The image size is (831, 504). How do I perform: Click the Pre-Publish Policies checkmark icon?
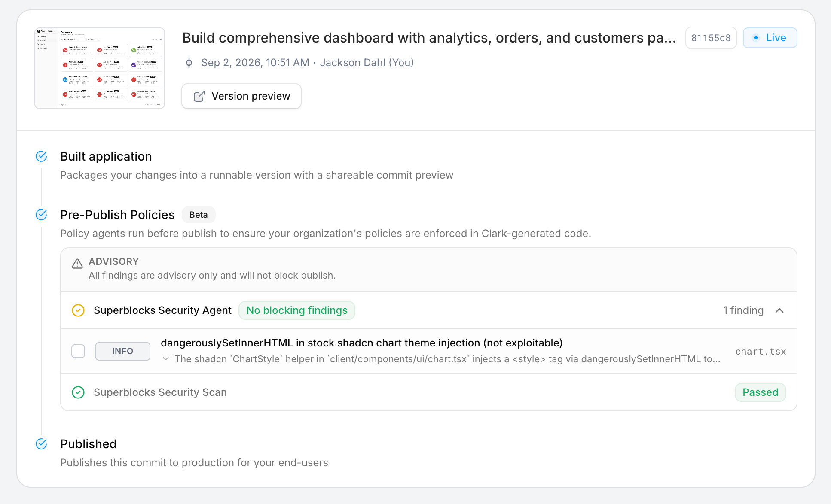pyautogui.click(x=41, y=215)
